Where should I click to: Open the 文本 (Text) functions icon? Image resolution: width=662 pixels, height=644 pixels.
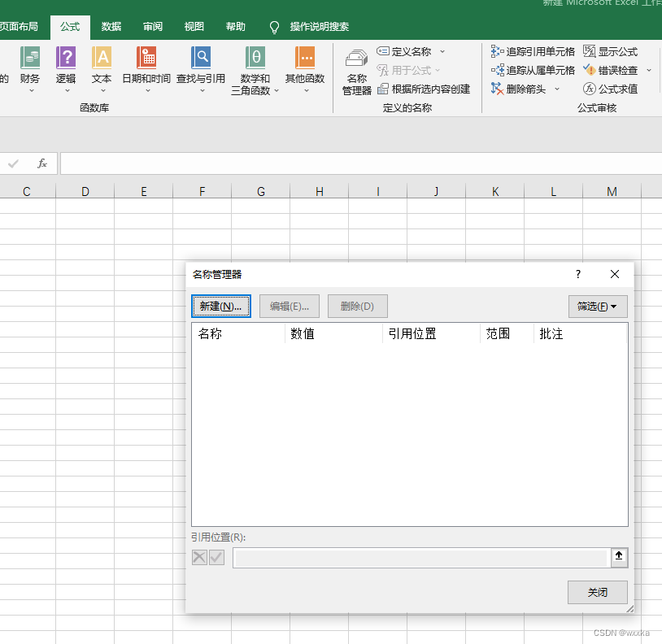102,58
